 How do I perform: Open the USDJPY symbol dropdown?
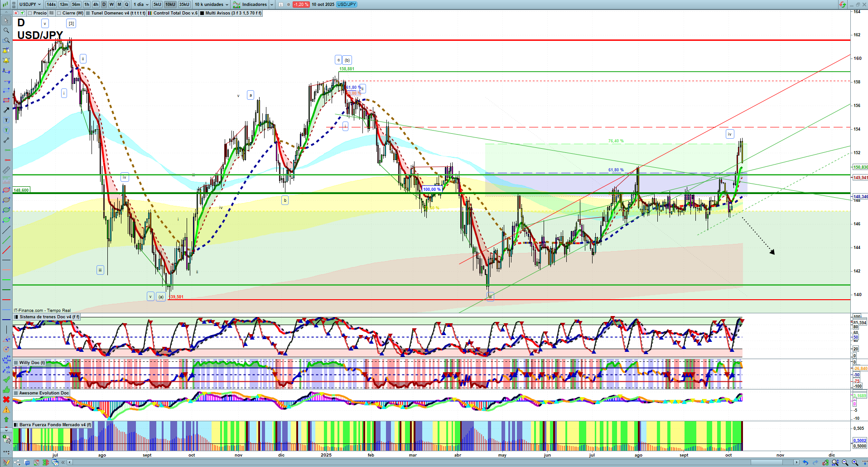coord(30,5)
